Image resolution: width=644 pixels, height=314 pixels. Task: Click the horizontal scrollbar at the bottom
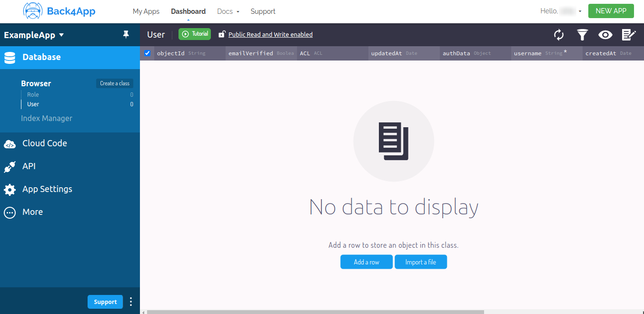[315, 312]
